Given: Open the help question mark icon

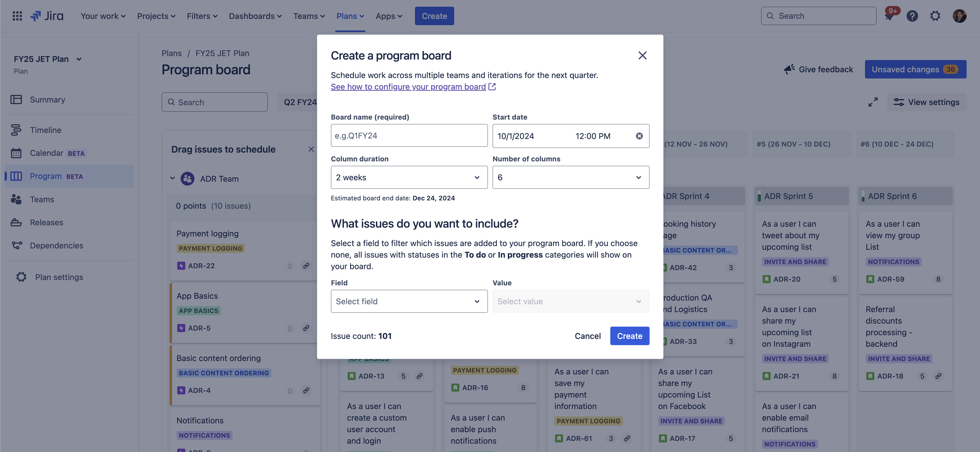Looking at the screenshot, I should 912,16.
